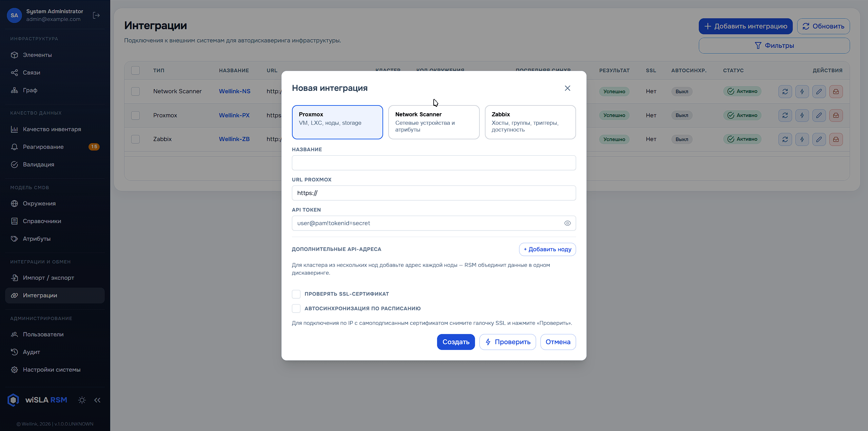Click the Проверить button
Screen dimensions: 868x431
(x=508, y=342)
